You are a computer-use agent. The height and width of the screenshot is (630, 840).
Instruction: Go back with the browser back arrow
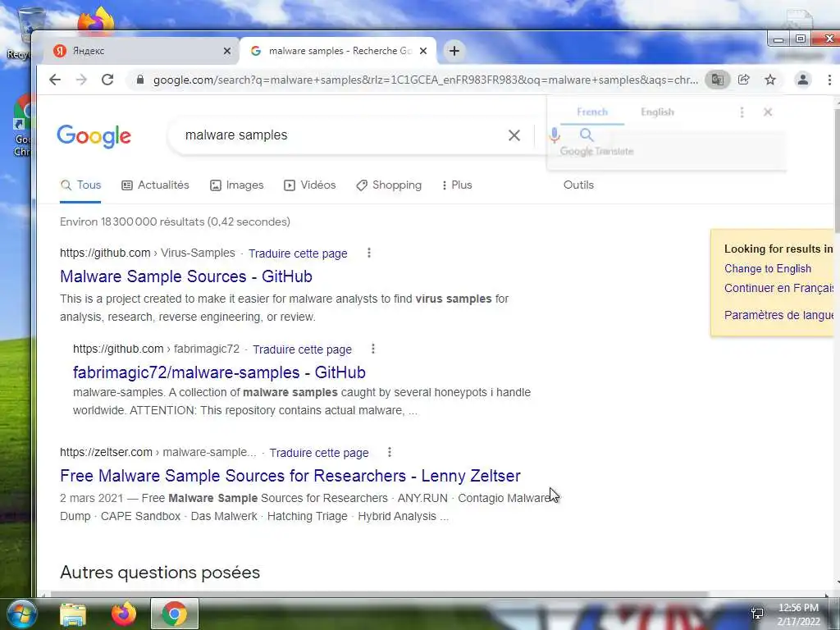(x=55, y=80)
